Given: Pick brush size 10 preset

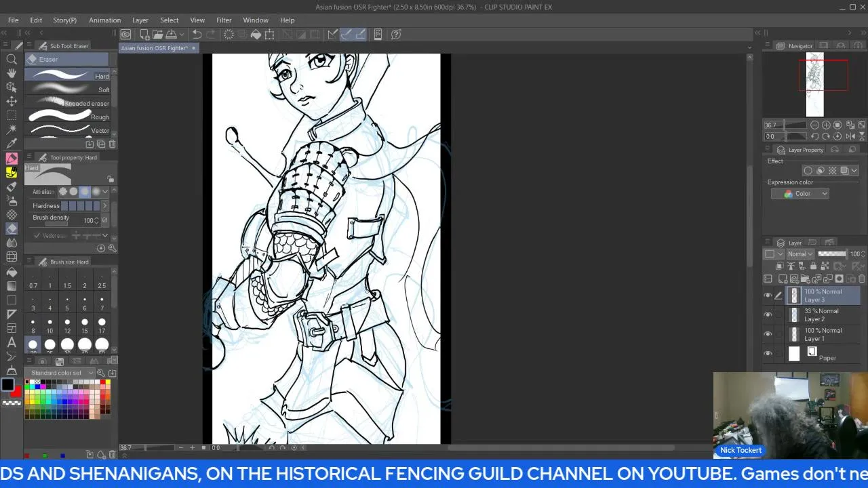Looking at the screenshot, I should (x=50, y=326).
